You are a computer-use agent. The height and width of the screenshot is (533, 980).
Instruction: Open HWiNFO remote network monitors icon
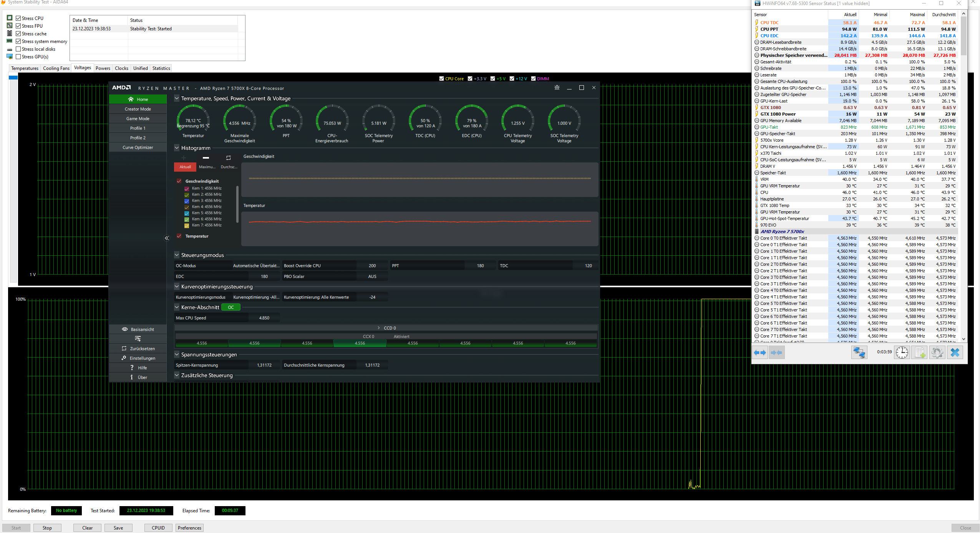pos(859,353)
